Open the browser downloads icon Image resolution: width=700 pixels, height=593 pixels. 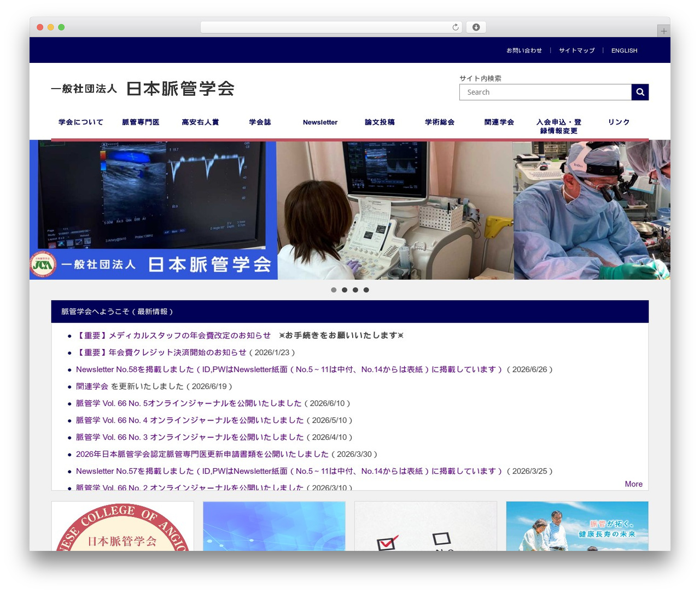pyautogui.click(x=476, y=27)
